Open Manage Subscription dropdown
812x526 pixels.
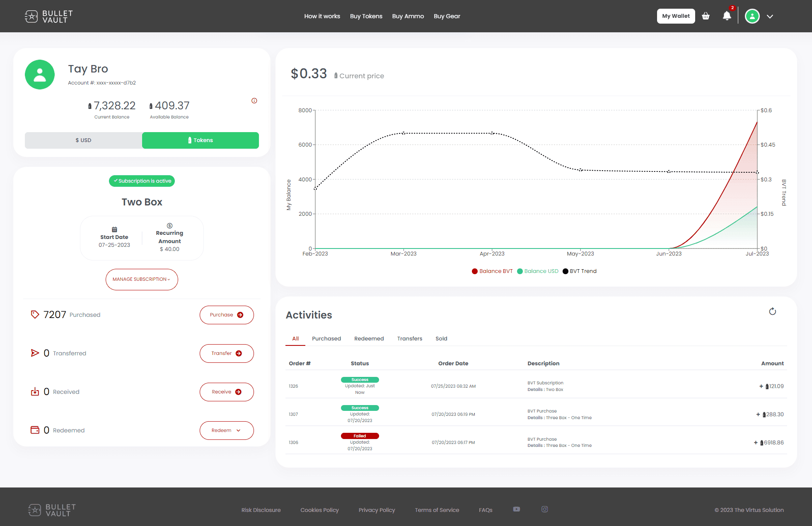(x=142, y=280)
